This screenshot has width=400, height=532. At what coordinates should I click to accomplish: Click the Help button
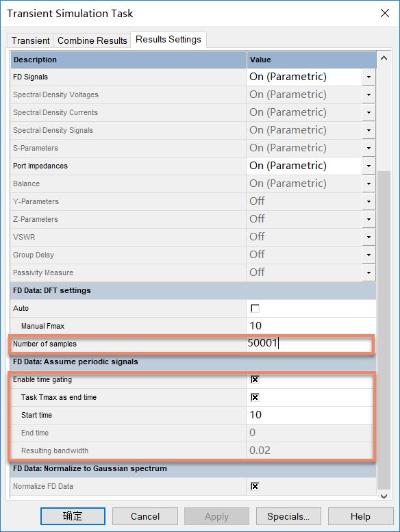pos(360,516)
